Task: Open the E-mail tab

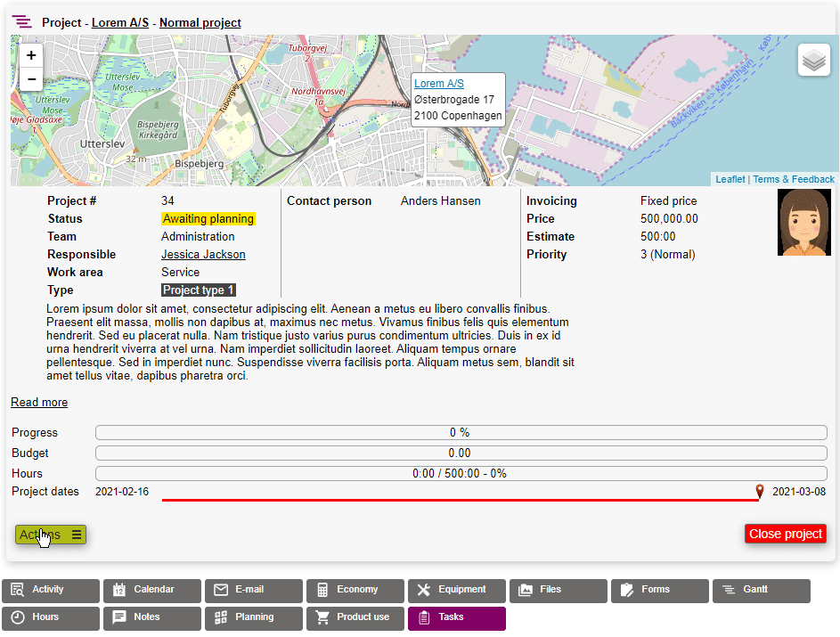Action: click(254, 590)
